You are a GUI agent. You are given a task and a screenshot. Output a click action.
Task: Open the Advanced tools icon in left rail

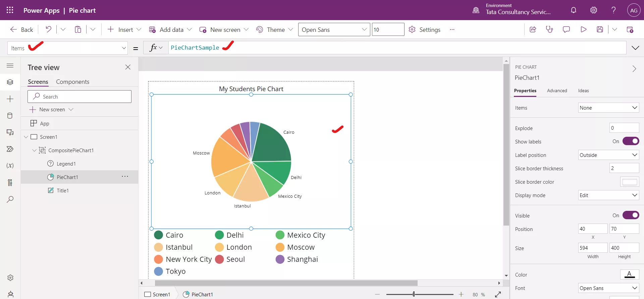[x=10, y=182]
